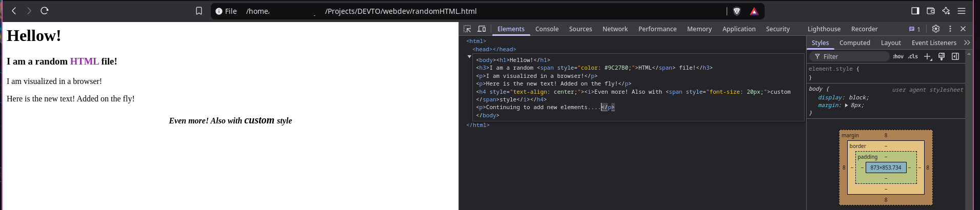The width and height of the screenshot is (980, 210).
Task: Open the Security tab
Action: point(778,29)
